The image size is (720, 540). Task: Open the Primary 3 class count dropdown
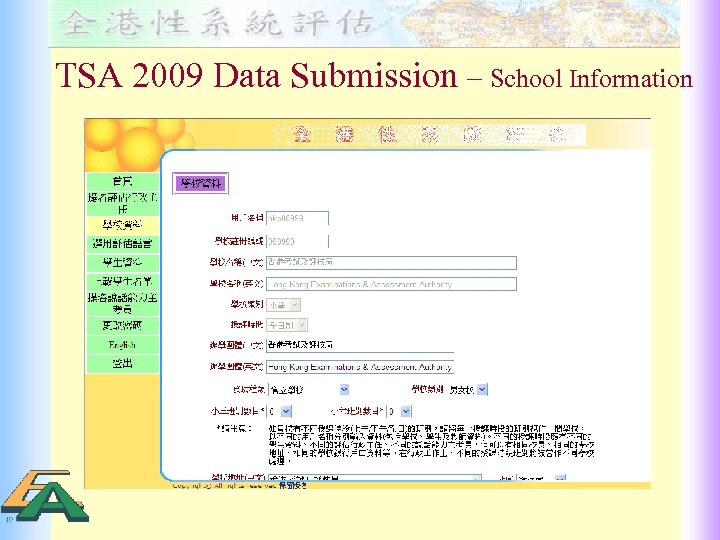[x=280, y=411]
